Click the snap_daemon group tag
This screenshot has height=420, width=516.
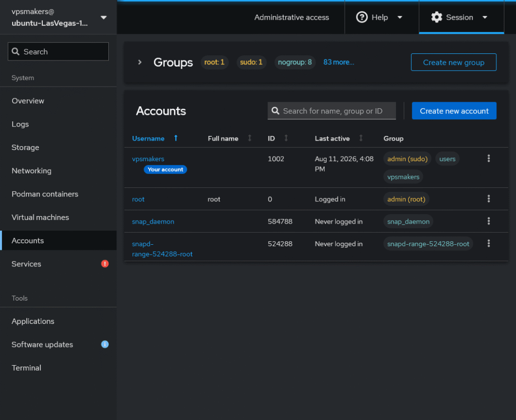point(408,222)
